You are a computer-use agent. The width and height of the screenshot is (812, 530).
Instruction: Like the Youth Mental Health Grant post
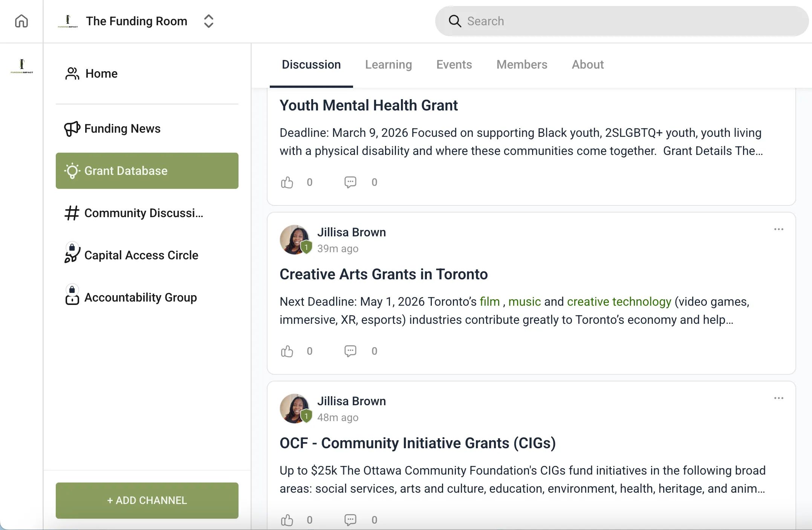pyautogui.click(x=287, y=182)
